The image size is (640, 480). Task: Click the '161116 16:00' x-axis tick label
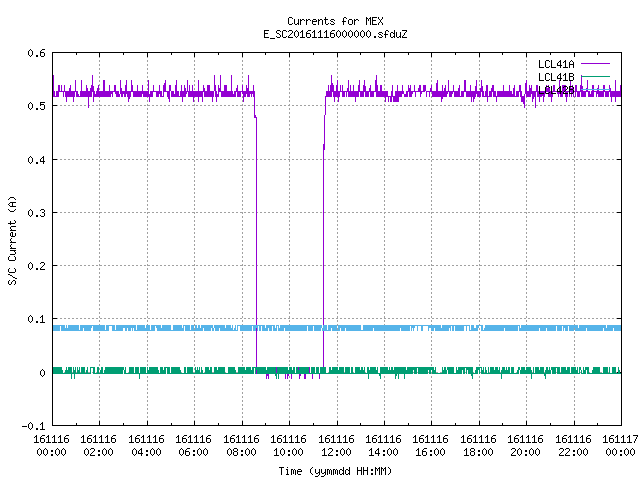(x=431, y=446)
